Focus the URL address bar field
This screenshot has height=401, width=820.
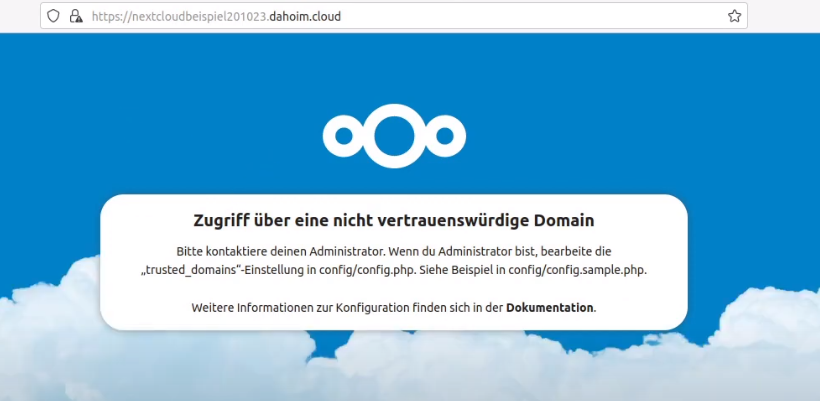click(394, 16)
